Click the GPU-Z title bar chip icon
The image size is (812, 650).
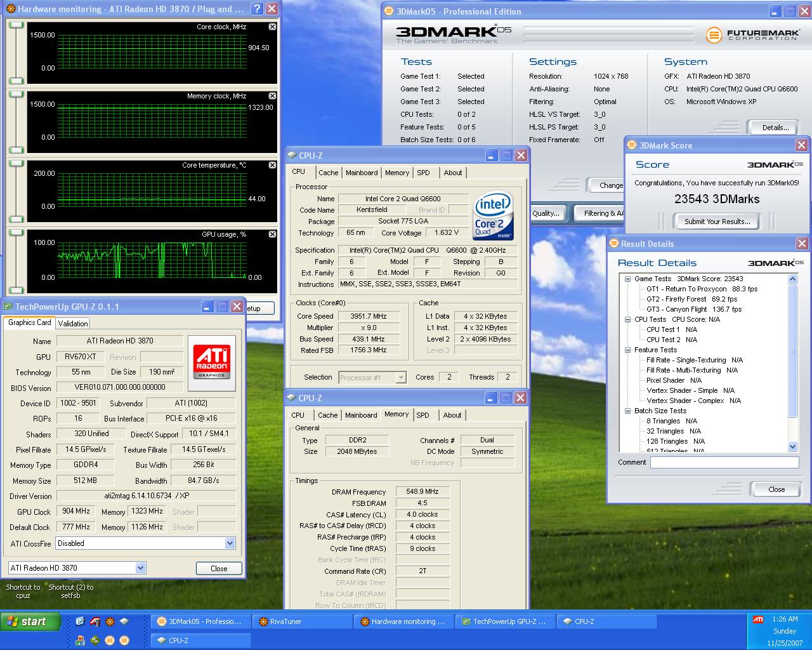tap(8, 307)
